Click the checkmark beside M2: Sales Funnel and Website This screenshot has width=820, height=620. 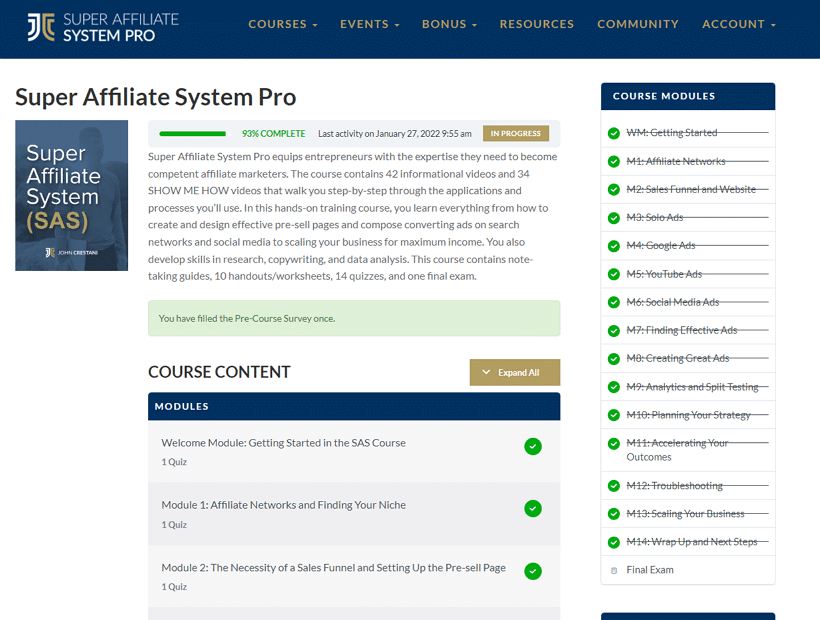click(x=614, y=189)
